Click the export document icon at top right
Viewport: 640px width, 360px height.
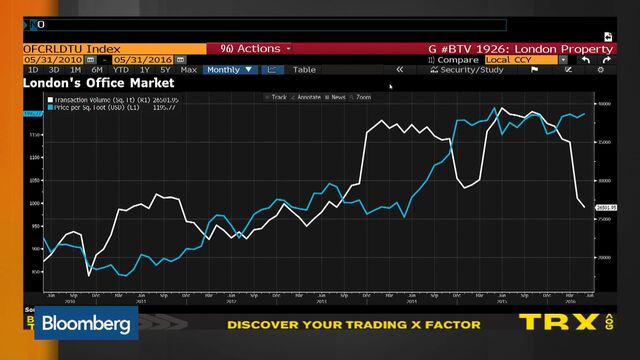[x=608, y=37]
